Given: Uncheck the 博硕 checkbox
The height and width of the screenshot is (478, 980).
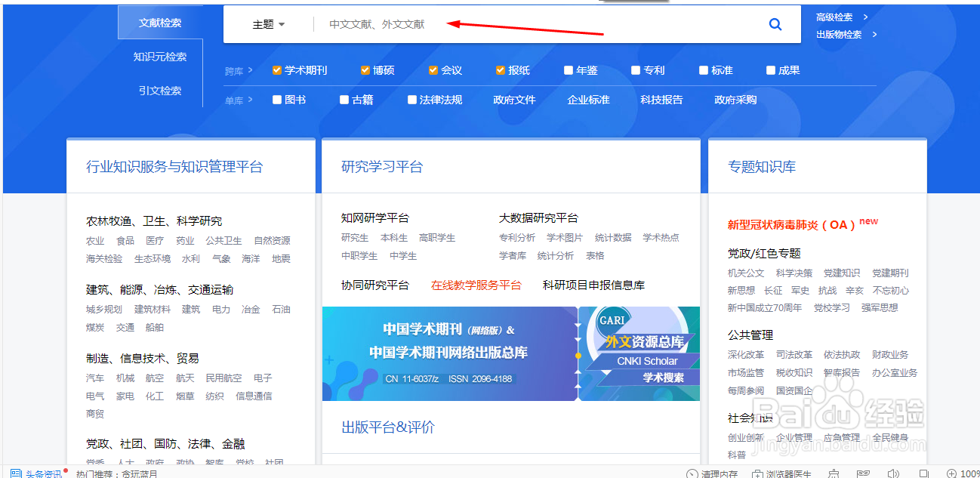Looking at the screenshot, I should coord(365,70).
